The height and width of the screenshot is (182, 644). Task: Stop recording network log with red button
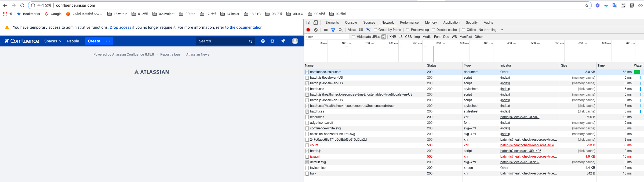[x=308, y=30]
